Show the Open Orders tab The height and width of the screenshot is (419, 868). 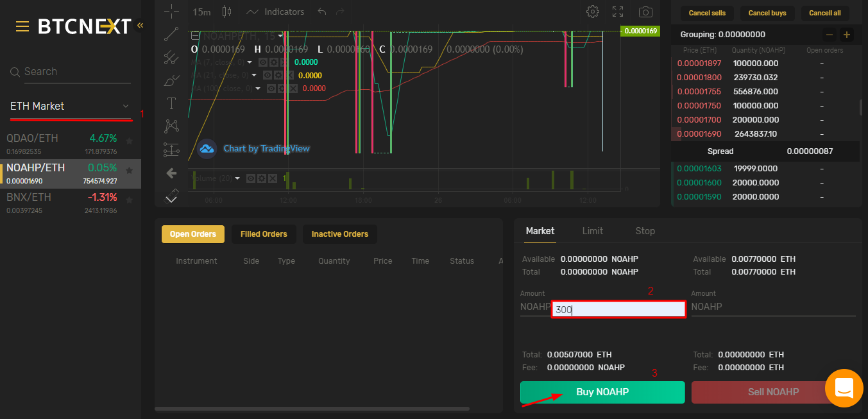193,234
